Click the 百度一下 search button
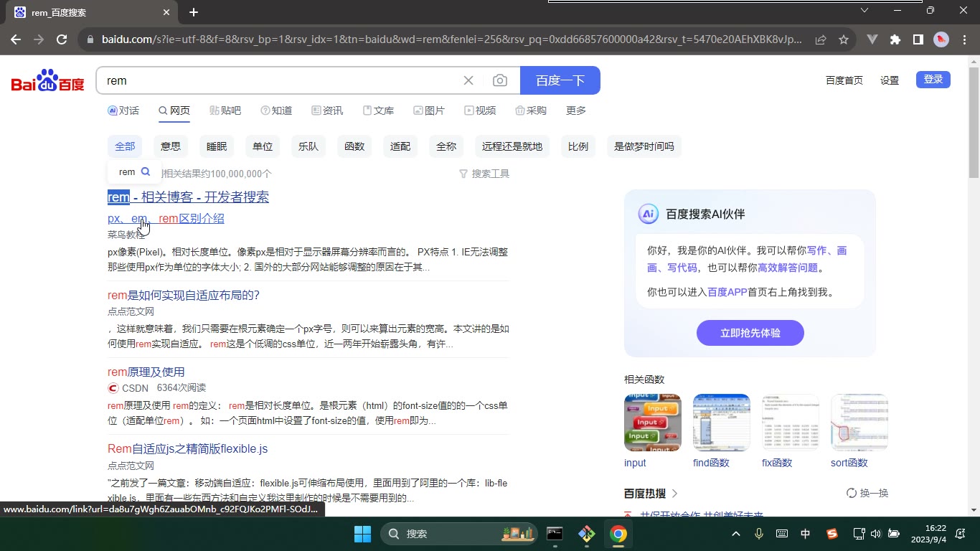This screenshot has height=551, width=980. tap(560, 80)
